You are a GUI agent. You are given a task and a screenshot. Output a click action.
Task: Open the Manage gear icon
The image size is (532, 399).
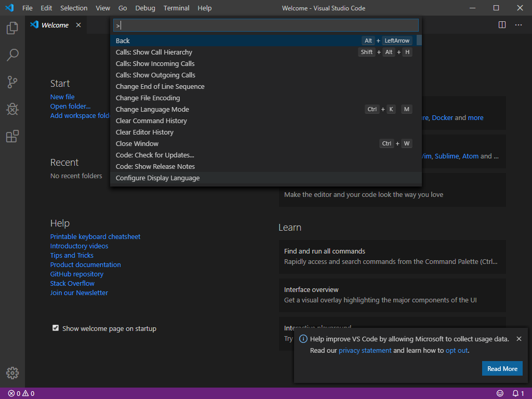(12, 373)
